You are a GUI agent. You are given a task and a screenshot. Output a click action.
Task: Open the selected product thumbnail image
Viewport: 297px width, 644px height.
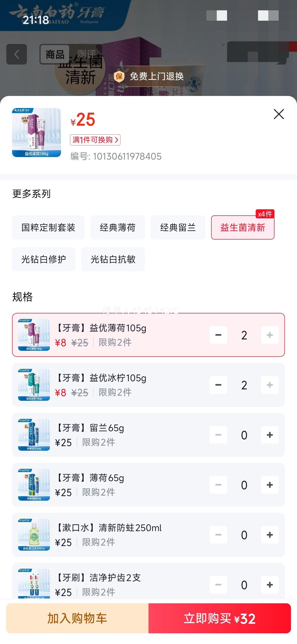[36, 132]
